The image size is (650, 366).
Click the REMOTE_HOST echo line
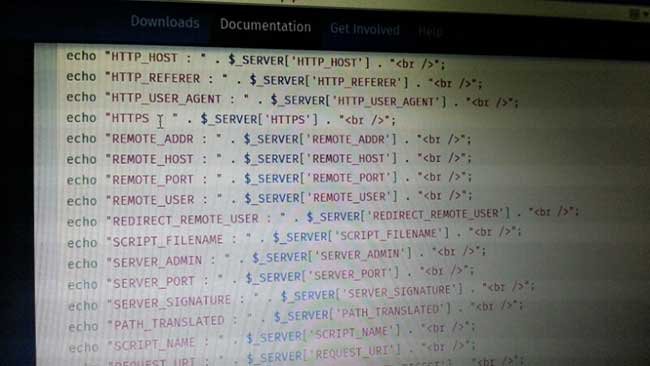pyautogui.click(x=269, y=159)
